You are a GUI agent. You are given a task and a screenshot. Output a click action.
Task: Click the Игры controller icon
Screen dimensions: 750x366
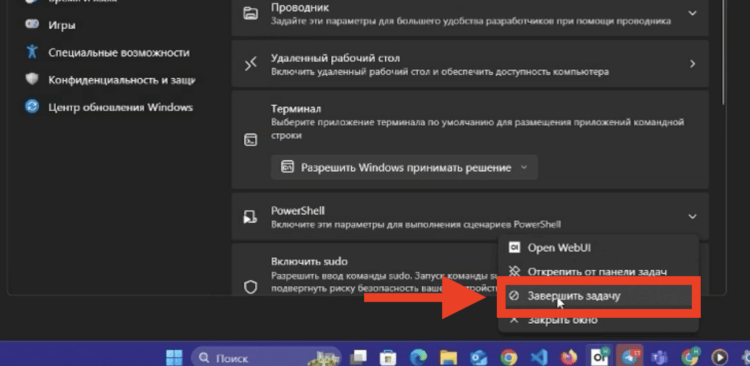tap(32, 24)
